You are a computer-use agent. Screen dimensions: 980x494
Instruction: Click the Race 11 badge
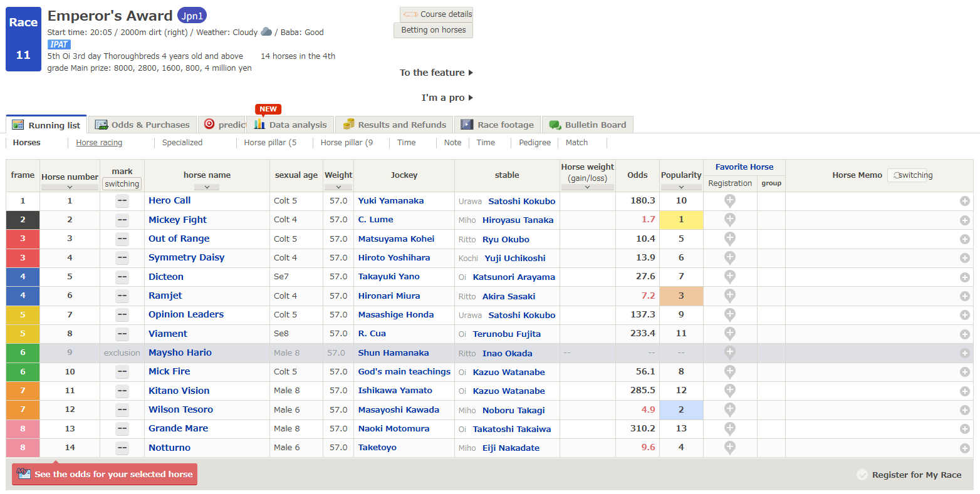[x=23, y=39]
